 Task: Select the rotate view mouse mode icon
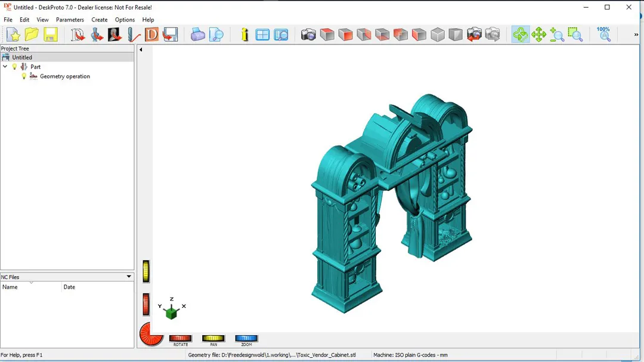(x=520, y=35)
